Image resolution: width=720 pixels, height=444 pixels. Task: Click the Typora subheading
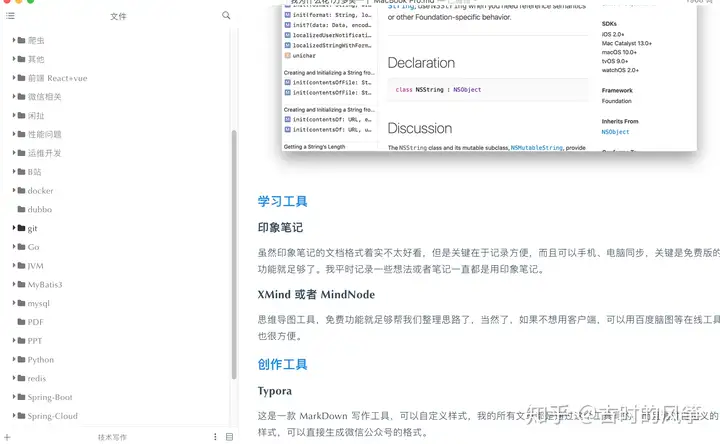point(275,391)
